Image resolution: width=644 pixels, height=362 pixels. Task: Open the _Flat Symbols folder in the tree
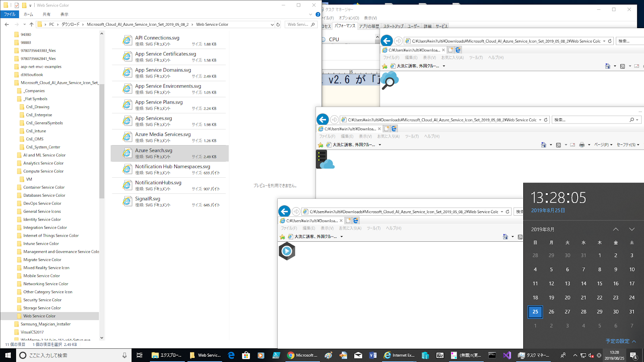point(35,99)
